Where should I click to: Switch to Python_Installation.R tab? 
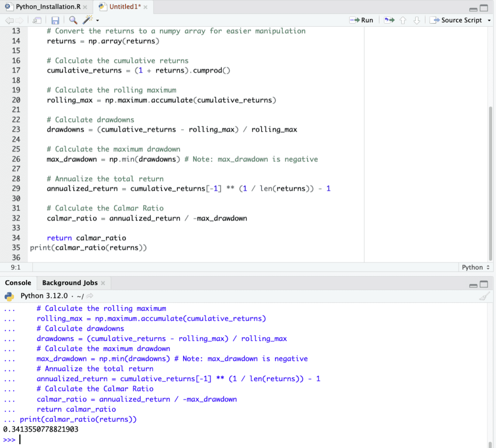click(x=48, y=7)
